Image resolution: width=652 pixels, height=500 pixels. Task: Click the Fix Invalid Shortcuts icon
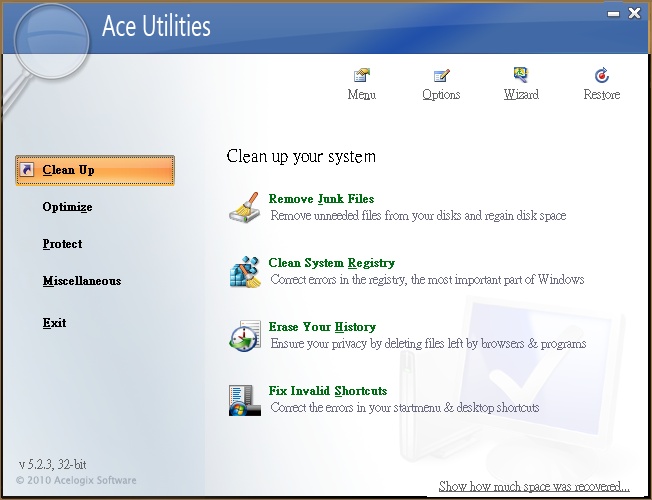coord(245,400)
